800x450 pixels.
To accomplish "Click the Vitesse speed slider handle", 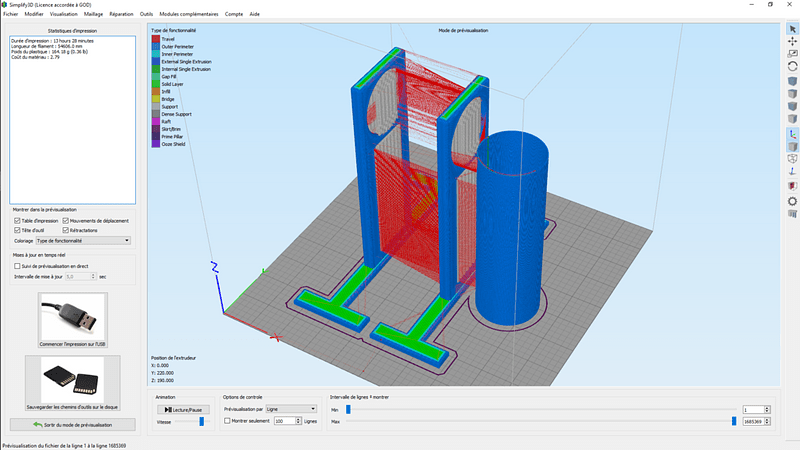I will point(202,421).
